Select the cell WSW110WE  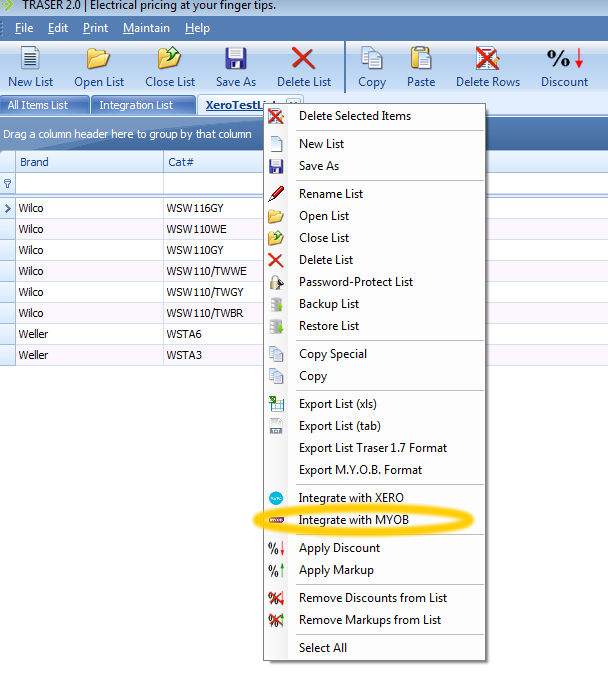click(214, 229)
